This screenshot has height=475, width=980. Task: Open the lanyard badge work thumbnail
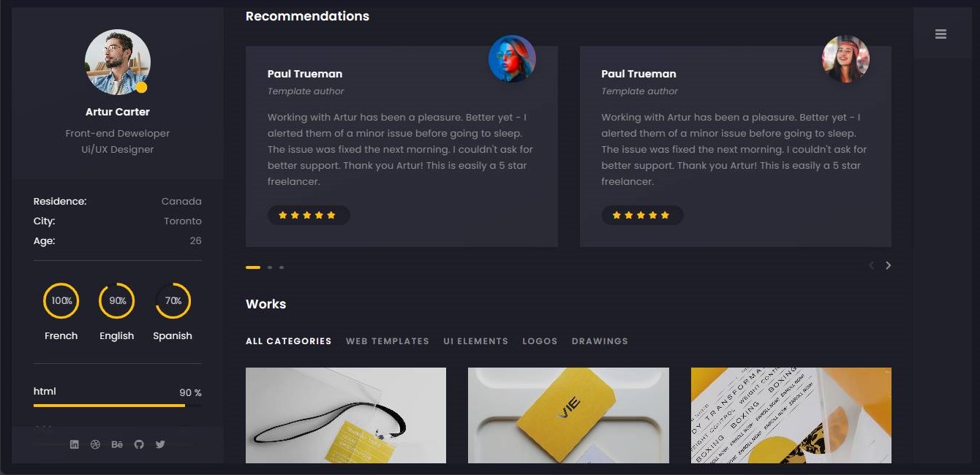[346, 415]
